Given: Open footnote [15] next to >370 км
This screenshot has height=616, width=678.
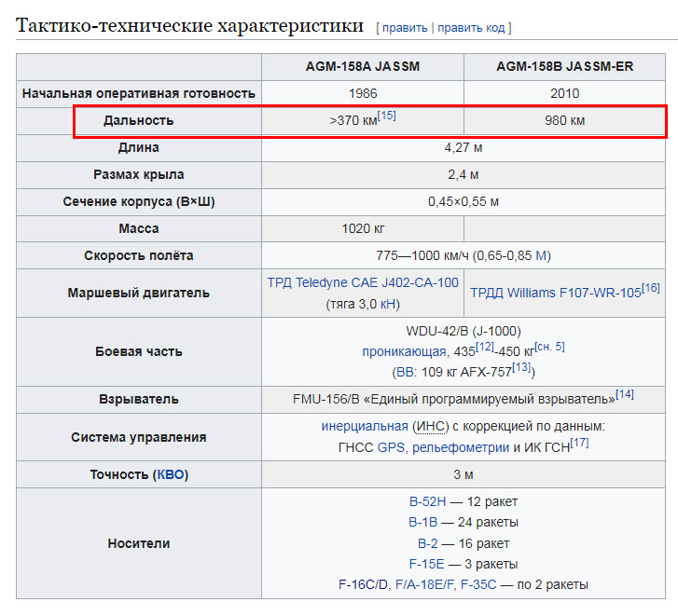Looking at the screenshot, I should [x=387, y=116].
